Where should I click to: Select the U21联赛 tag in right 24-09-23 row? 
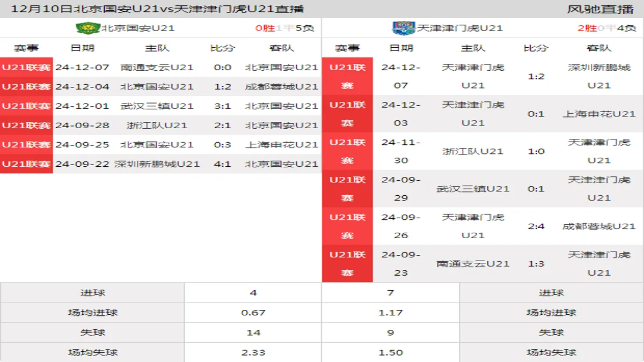click(347, 264)
